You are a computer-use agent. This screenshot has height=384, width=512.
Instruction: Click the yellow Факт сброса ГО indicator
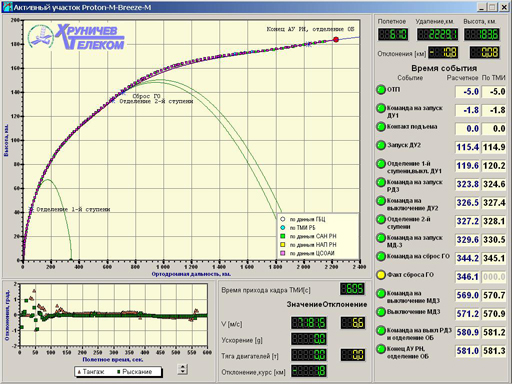(381, 275)
